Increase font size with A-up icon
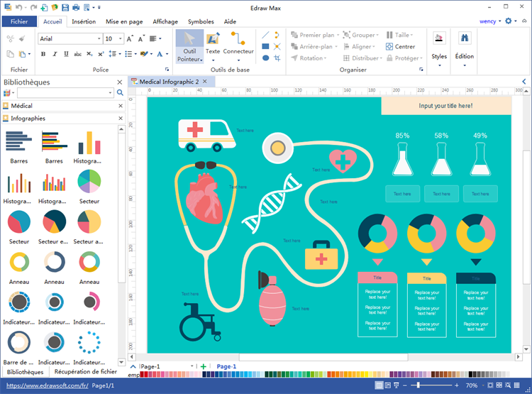Screen dimensions: 532x394 point(130,39)
